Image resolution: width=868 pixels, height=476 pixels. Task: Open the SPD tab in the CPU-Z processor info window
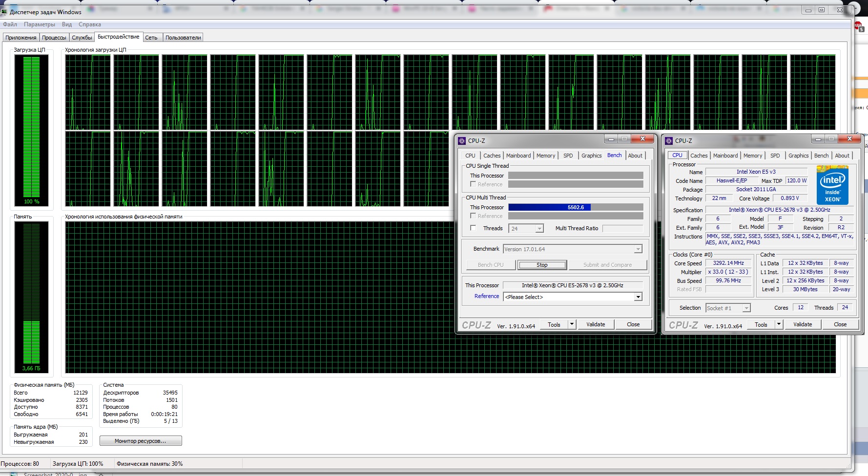(x=775, y=156)
